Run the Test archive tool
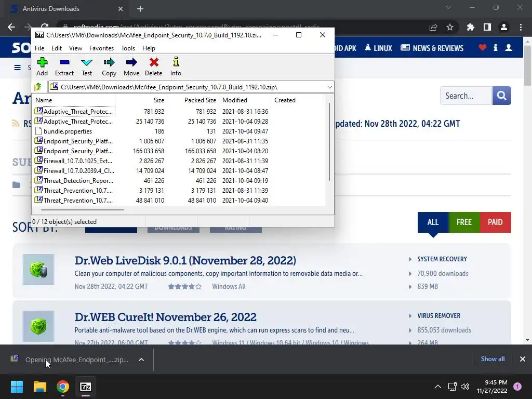This screenshot has width=532, height=399. point(87,66)
